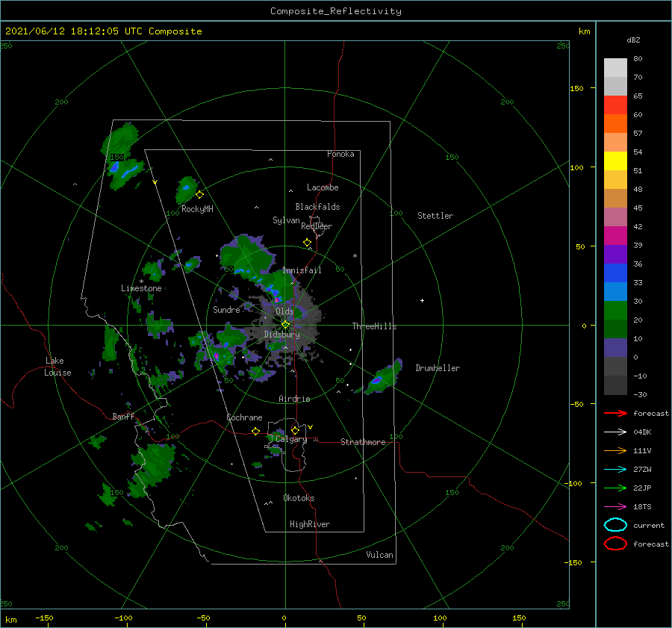This screenshot has width=672, height=628.
Task: Click the orange 111V arrow icon
Action: click(615, 450)
